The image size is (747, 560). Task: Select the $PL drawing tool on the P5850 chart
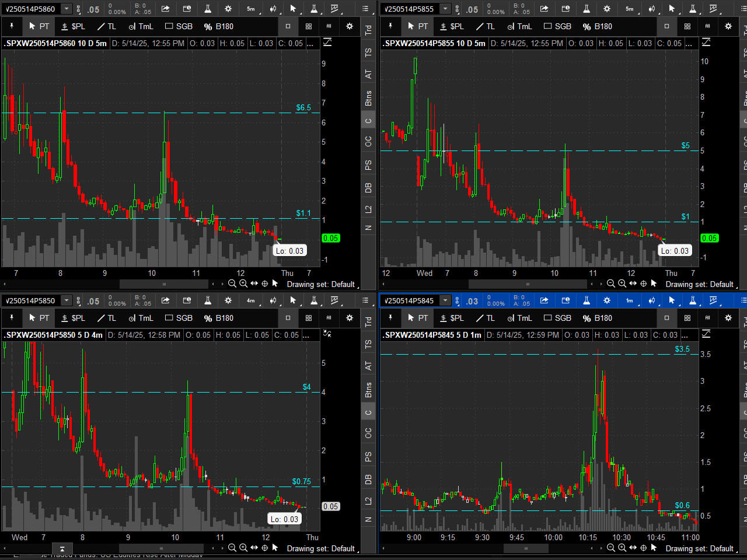click(x=74, y=318)
